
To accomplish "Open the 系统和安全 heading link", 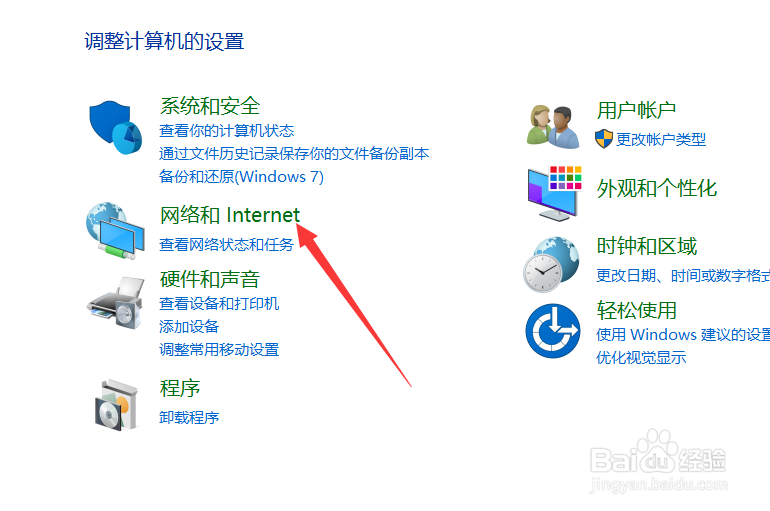I will (x=210, y=106).
